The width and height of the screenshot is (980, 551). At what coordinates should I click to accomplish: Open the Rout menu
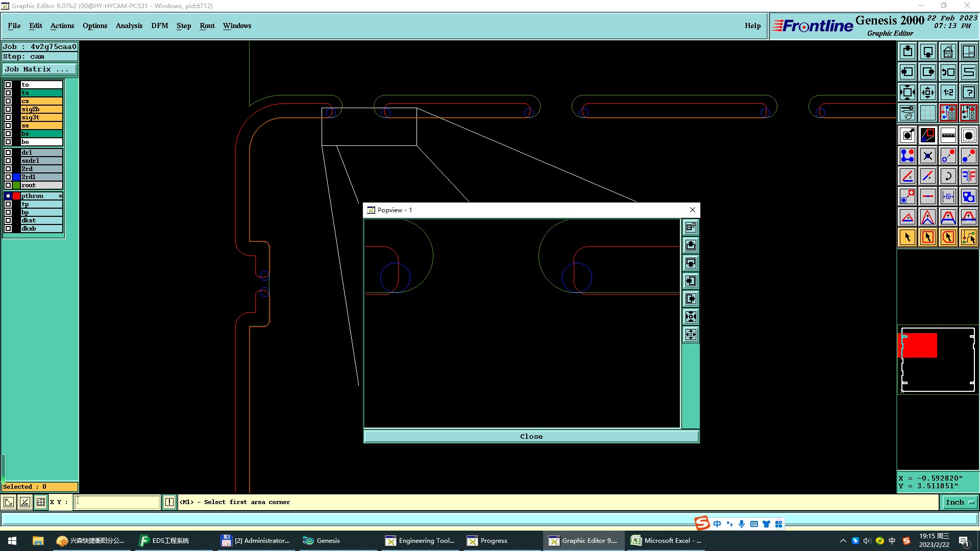[x=207, y=26]
